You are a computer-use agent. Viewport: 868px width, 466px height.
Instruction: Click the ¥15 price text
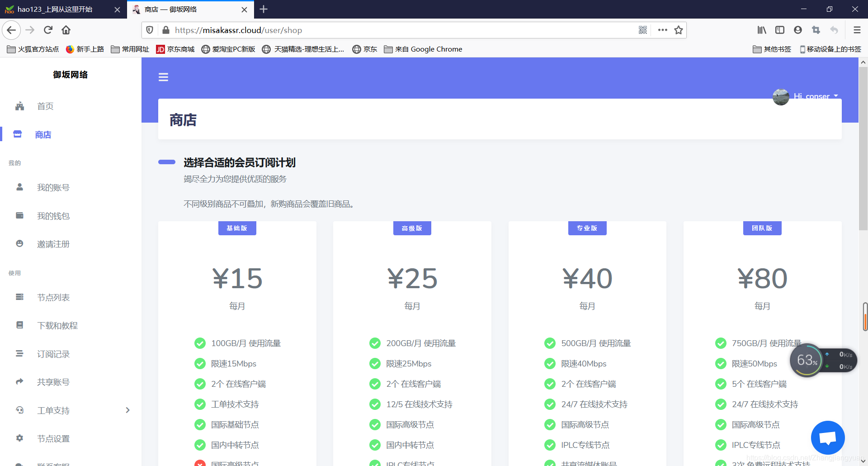click(237, 279)
